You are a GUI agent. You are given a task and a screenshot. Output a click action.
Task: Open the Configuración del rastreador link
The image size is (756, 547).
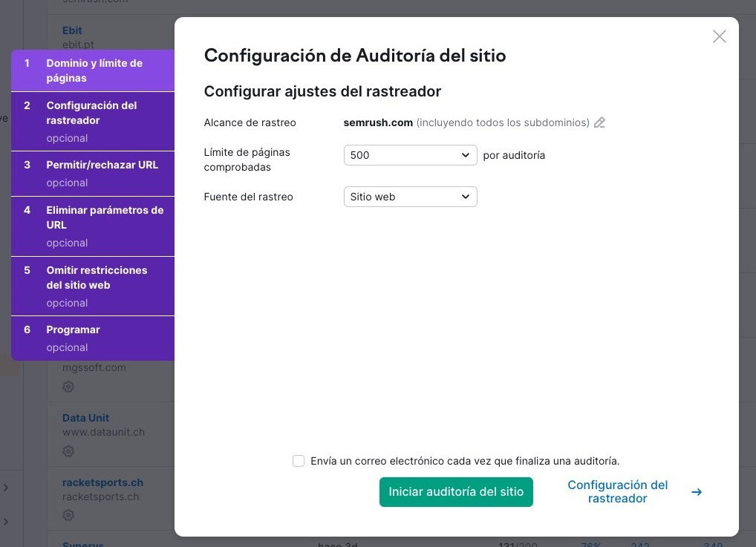click(617, 491)
